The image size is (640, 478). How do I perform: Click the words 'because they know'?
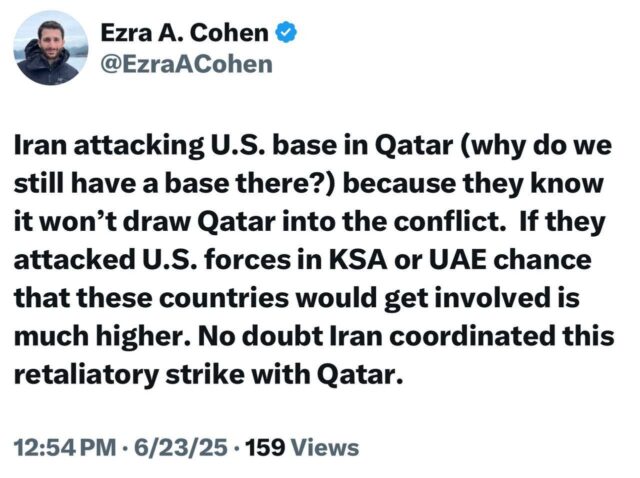473,183
